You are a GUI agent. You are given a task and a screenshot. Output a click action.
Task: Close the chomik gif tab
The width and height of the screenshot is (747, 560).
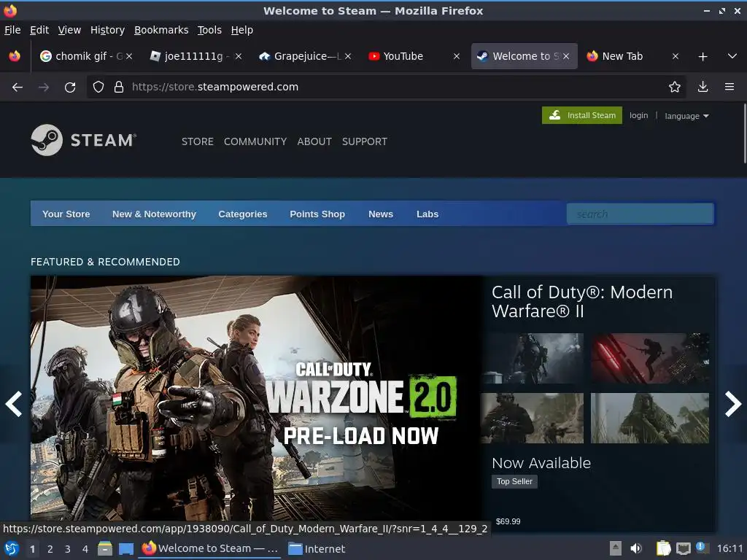tap(129, 56)
